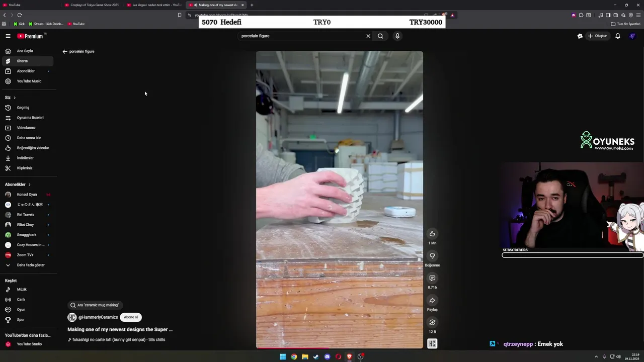Open Tüm Yer İşaretleri bookmarks folder
The image size is (644, 362).
click(x=625, y=24)
